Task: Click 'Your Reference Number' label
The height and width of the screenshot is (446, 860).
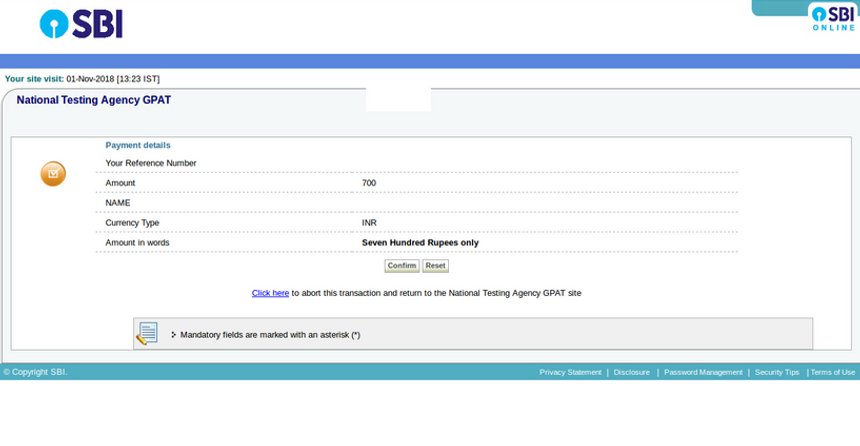Action: tap(151, 163)
